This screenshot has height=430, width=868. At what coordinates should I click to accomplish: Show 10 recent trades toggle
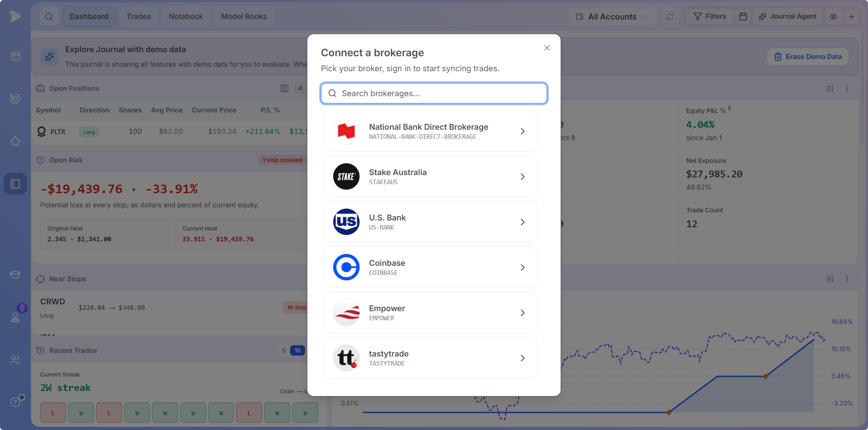coord(297,351)
